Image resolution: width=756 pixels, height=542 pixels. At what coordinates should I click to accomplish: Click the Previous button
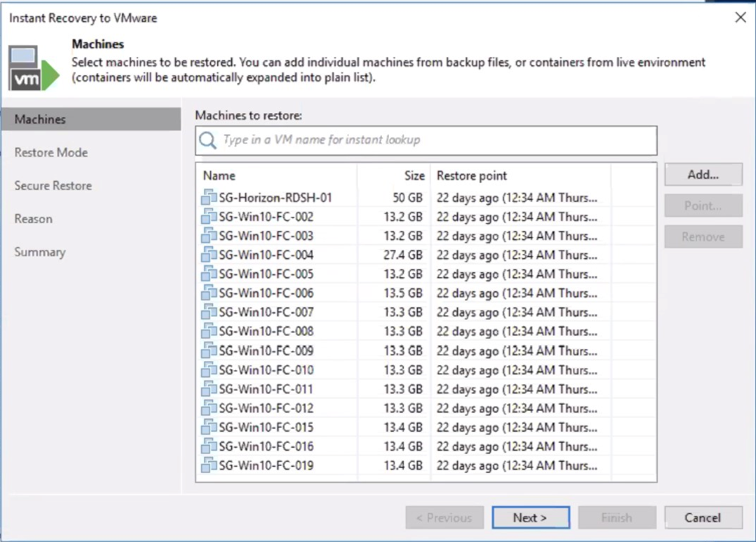click(x=444, y=517)
